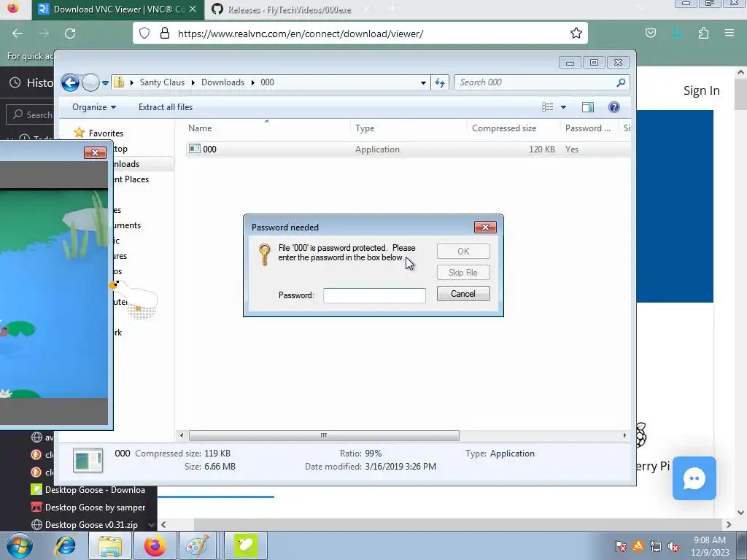The height and width of the screenshot is (560, 747).
Task: Sort by Password column header
Action: 587,128
